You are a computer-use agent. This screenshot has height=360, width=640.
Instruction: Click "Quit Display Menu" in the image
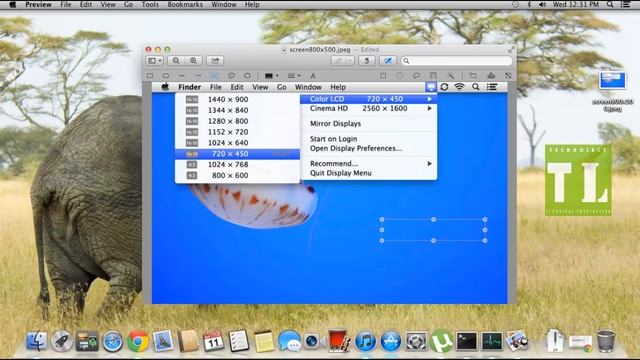[x=341, y=173]
